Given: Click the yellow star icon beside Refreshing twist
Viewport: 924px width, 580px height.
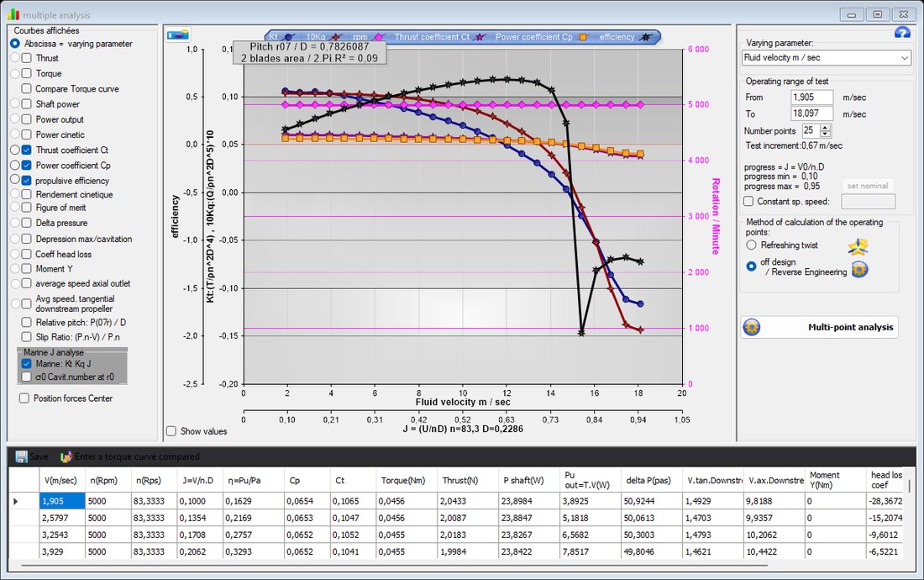Looking at the screenshot, I should (x=858, y=245).
